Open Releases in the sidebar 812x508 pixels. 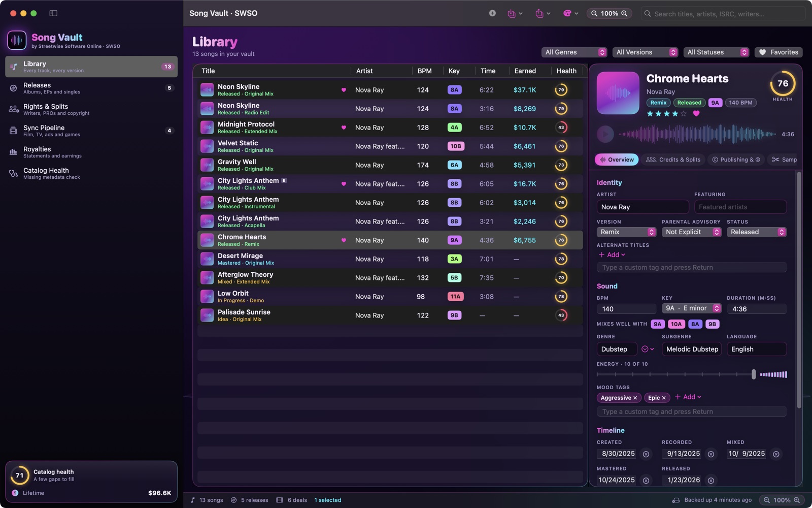coord(91,88)
